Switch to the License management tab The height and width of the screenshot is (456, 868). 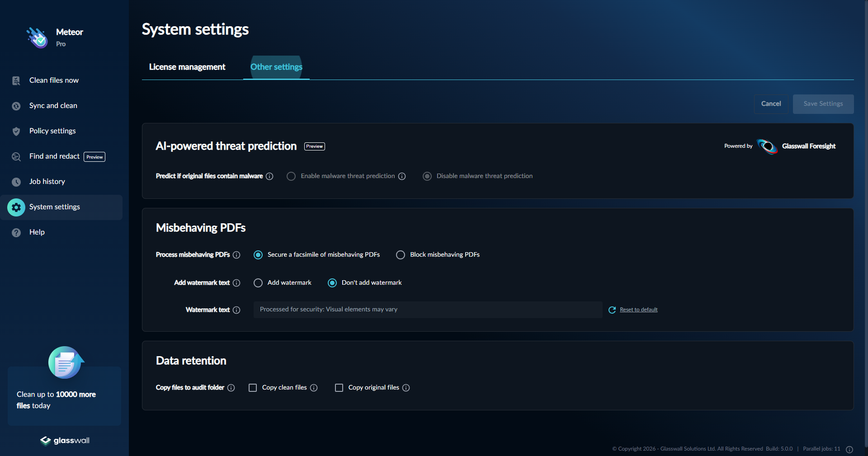(187, 67)
